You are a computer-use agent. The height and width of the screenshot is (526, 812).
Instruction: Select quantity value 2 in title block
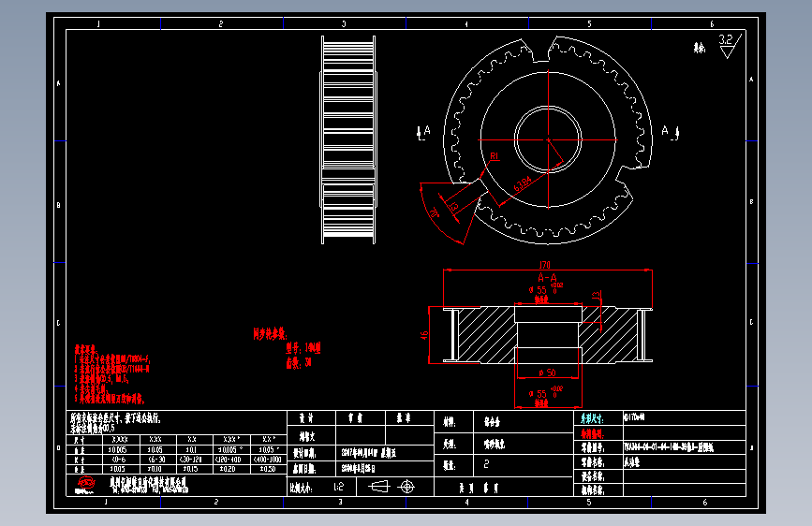pyautogui.click(x=486, y=464)
